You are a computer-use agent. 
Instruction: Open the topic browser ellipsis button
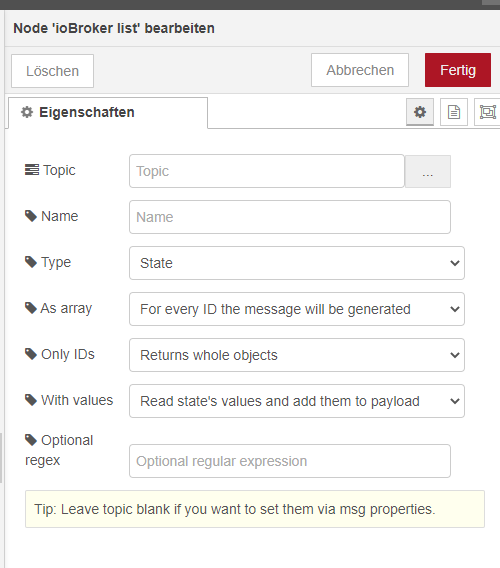pos(428,171)
